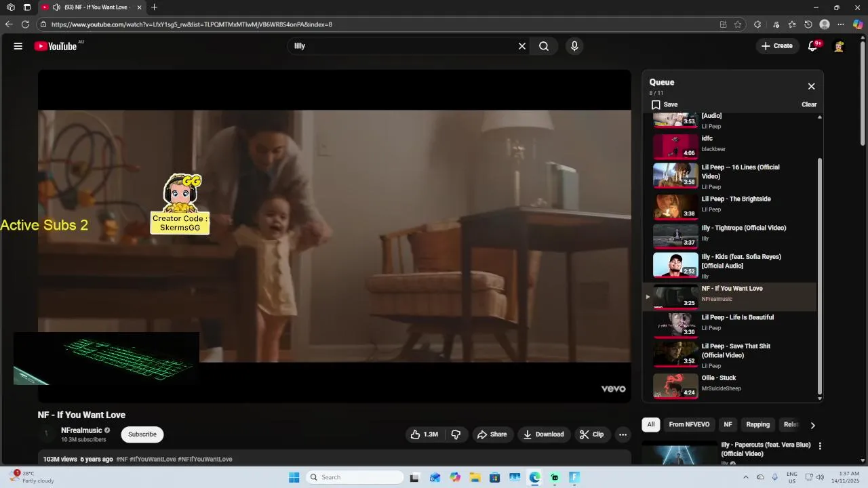Add the page to favorites star

click(738, 24)
